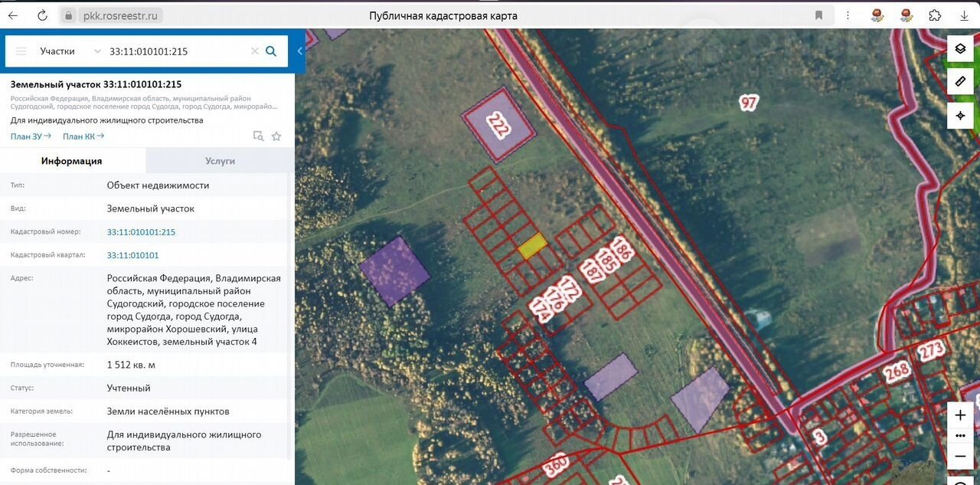Run search with the magnifier icon
The height and width of the screenshot is (485, 980).
coord(271,51)
